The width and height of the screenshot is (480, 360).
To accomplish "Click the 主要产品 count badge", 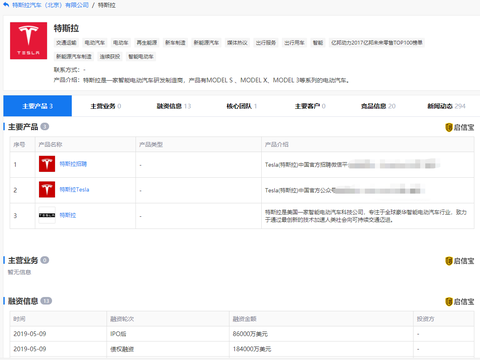I will pos(45,127).
